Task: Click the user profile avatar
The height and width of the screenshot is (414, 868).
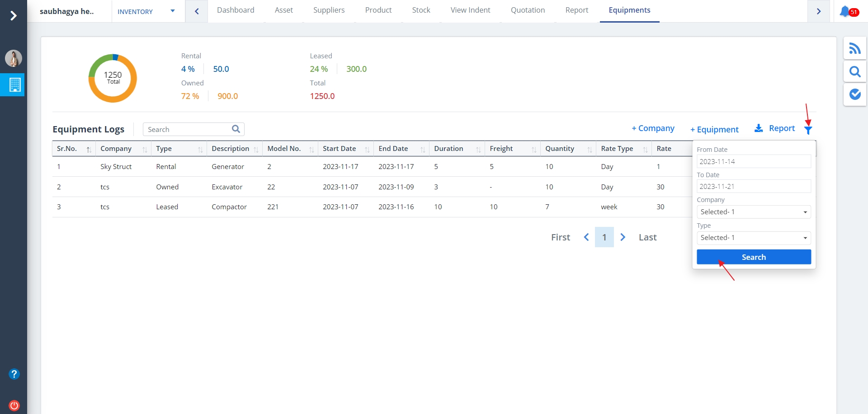Action: [x=14, y=58]
